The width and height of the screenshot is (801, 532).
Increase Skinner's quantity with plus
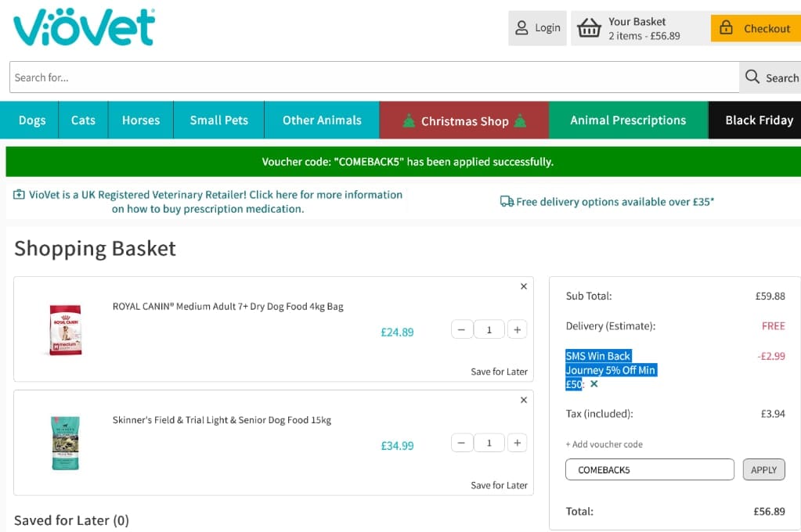click(517, 443)
